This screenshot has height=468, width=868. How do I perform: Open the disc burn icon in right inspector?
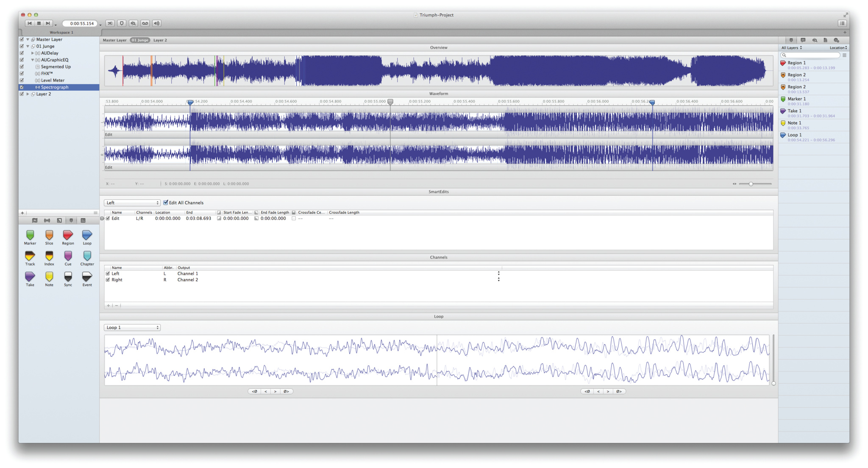(x=837, y=40)
